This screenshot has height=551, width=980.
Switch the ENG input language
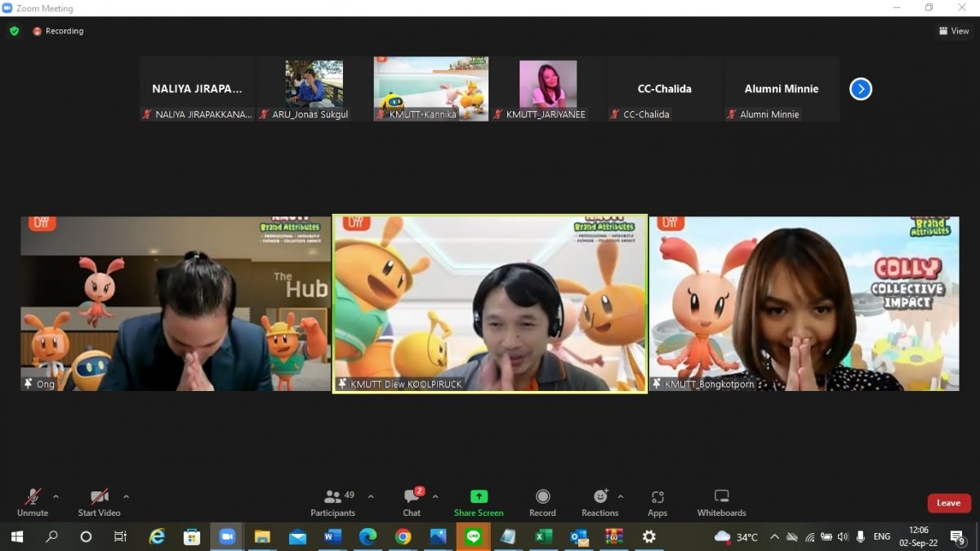click(x=882, y=536)
